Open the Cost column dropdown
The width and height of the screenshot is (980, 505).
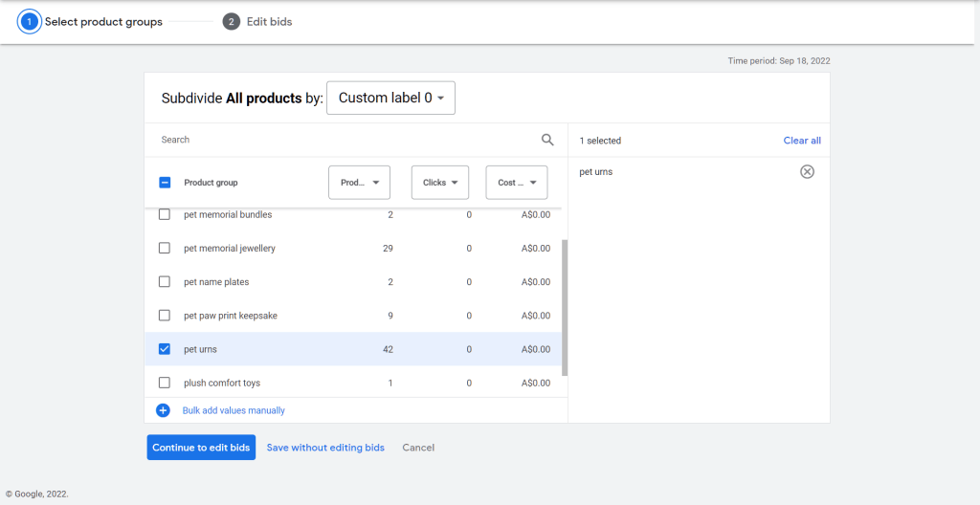tap(516, 183)
